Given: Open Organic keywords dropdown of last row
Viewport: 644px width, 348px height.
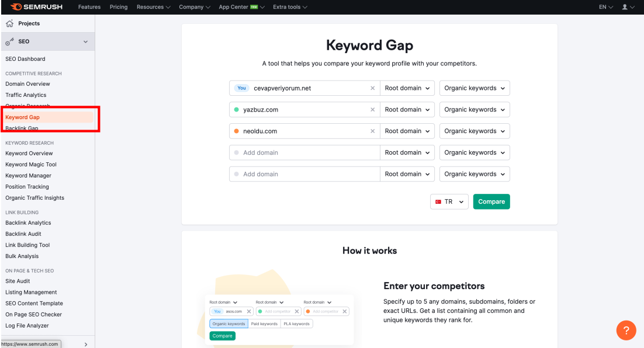Looking at the screenshot, I should coord(475,174).
